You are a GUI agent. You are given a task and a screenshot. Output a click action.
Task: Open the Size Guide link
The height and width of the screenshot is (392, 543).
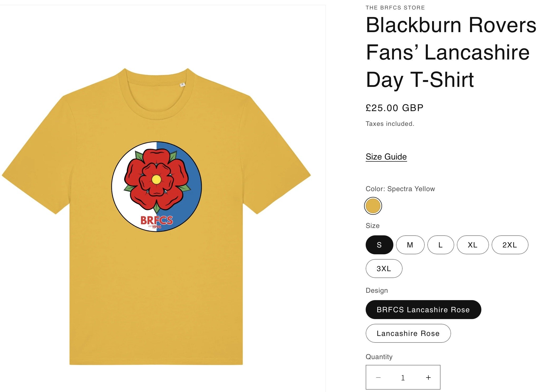coord(386,157)
